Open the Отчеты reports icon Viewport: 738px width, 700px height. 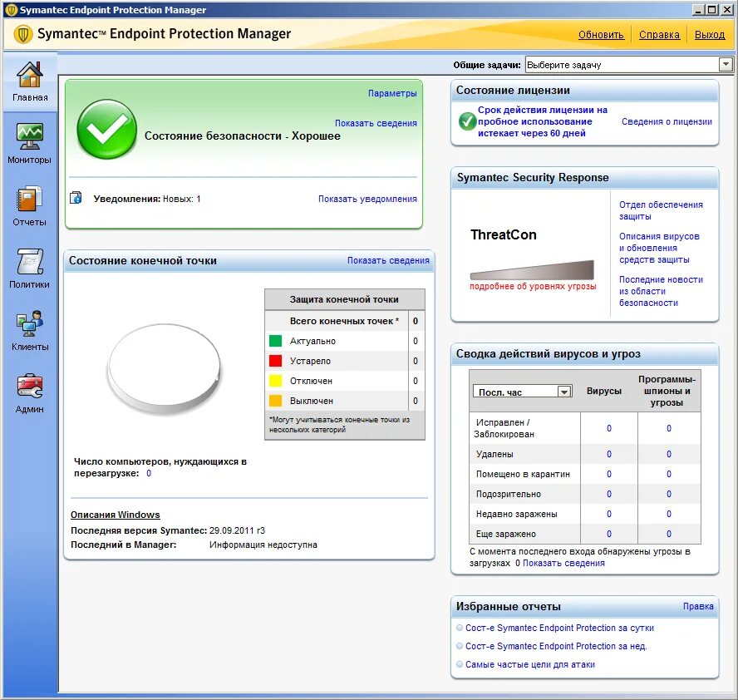(30, 200)
